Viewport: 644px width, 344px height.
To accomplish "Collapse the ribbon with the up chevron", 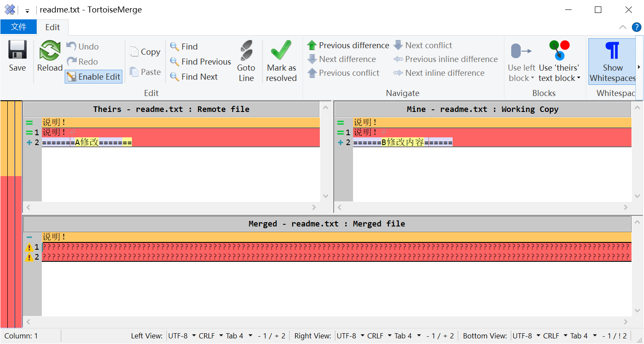I will 623,27.
